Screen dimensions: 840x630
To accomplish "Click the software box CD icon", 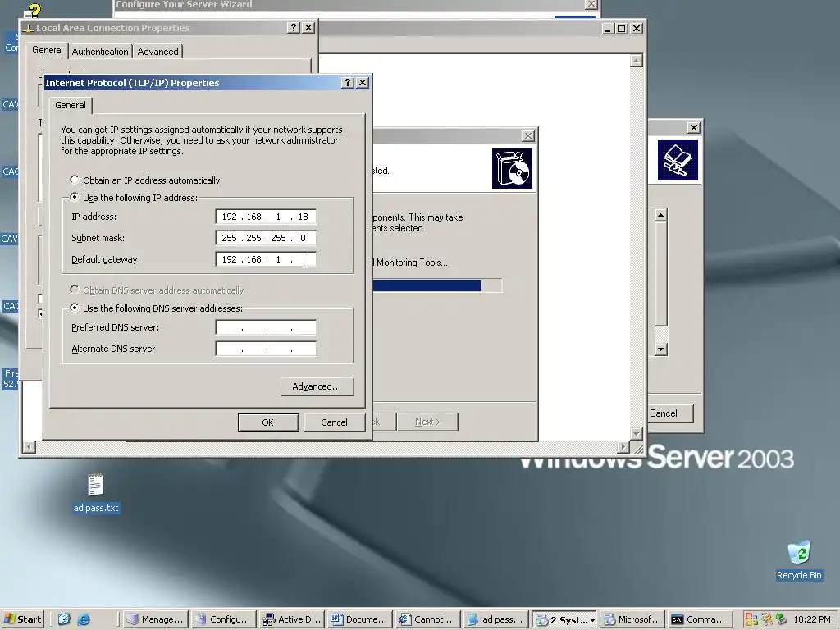I will [512, 168].
